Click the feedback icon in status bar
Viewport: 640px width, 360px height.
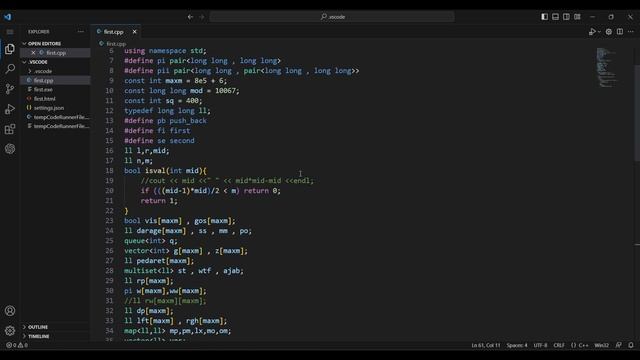(x=619, y=345)
